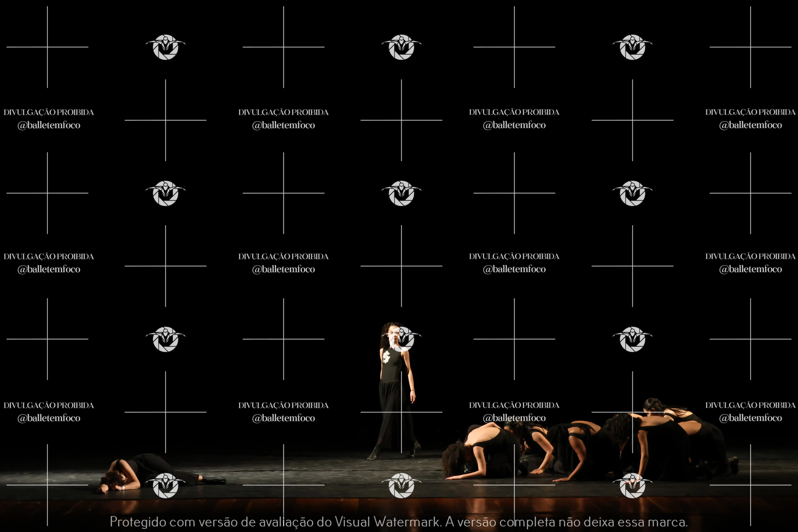Click the top-right corner crosshair center

pyautogui.click(x=751, y=47)
